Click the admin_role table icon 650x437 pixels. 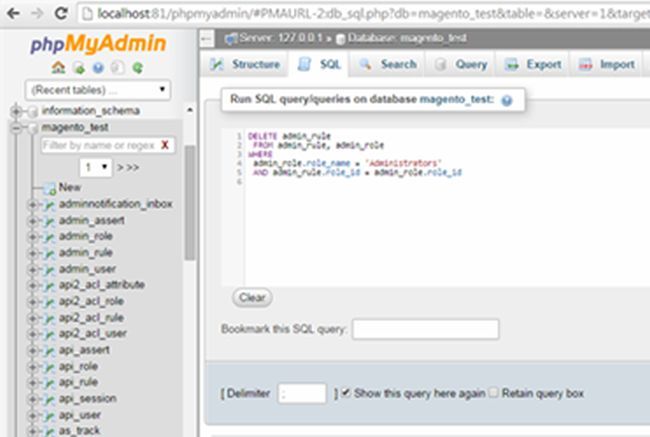[x=49, y=237]
